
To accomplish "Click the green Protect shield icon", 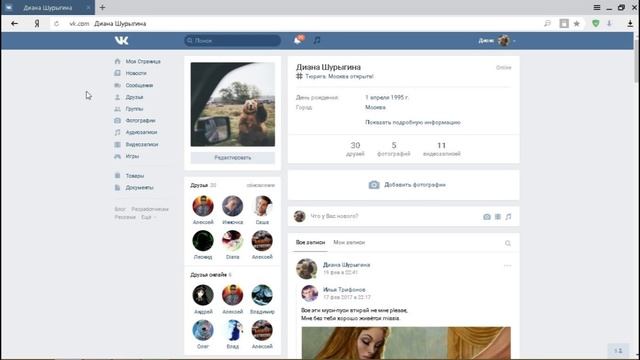I will (x=596, y=24).
